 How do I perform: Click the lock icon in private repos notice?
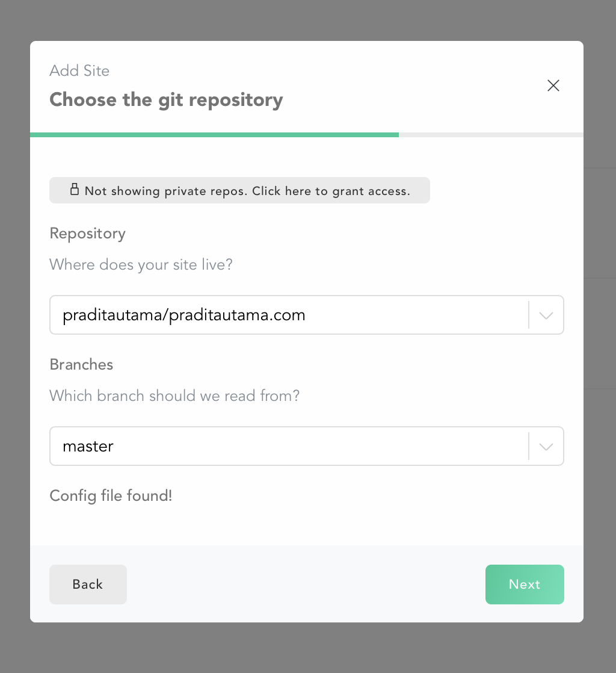pyautogui.click(x=75, y=189)
